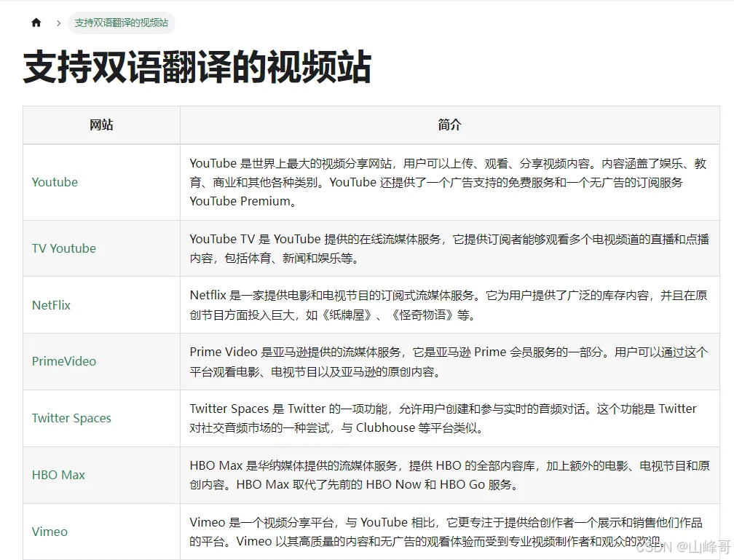Select the 简介 column header
This screenshot has height=560, width=734.
[x=449, y=125]
